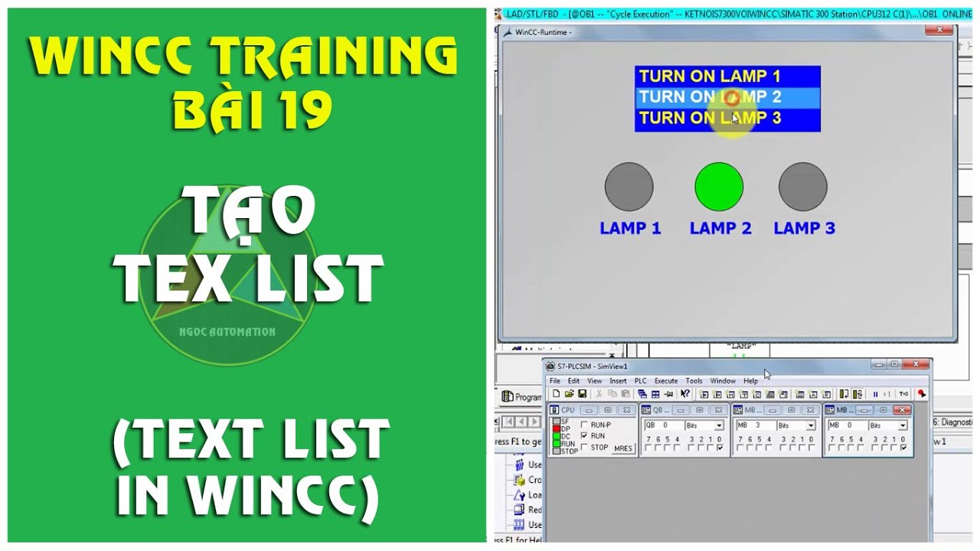Click Tile windows icon in PLCSIM toolbar

tap(655, 393)
